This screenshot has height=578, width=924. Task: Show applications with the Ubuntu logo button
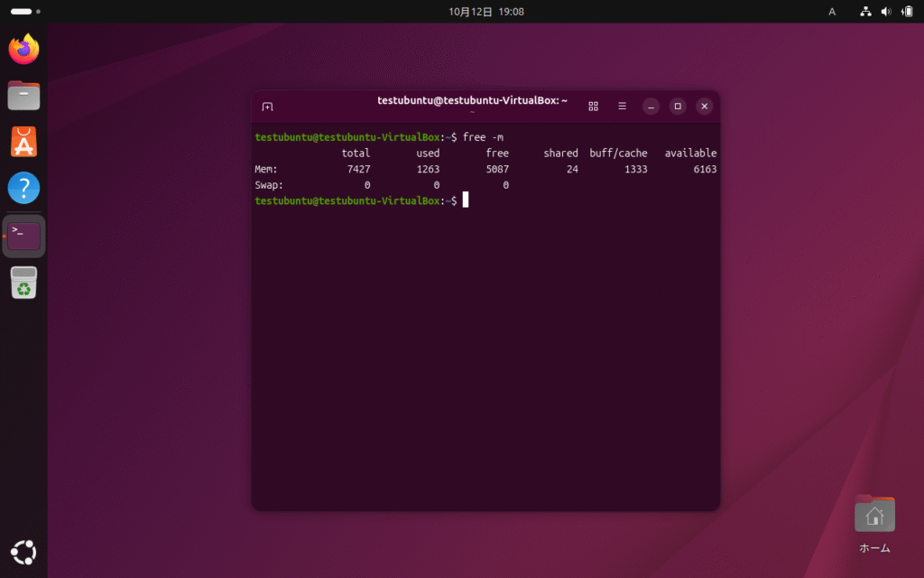tap(24, 551)
